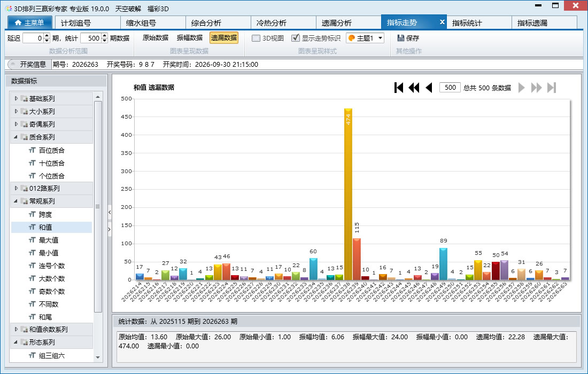588x374 pixels.
Task: Collapse the 质合系列 tree node
Action: pyautogui.click(x=16, y=137)
